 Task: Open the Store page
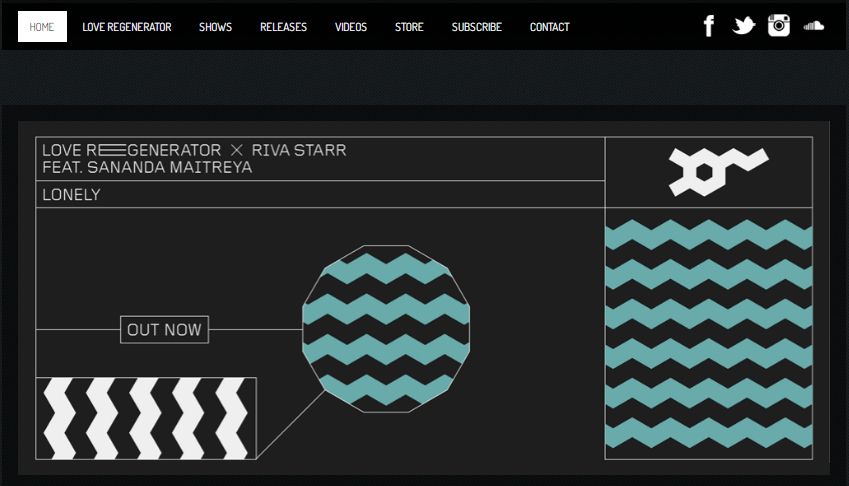(409, 27)
